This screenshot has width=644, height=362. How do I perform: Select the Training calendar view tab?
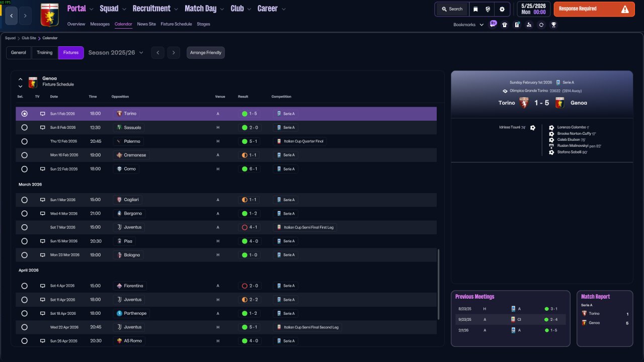pos(44,53)
